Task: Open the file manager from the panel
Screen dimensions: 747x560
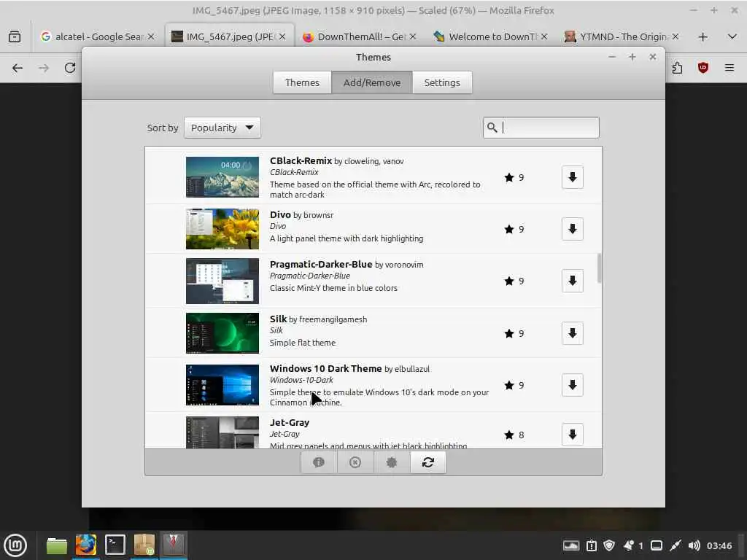Action: click(57, 545)
